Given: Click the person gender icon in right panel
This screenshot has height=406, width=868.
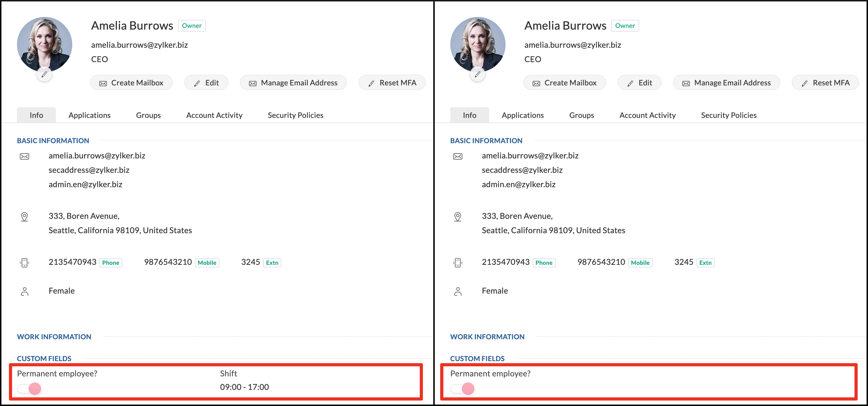Looking at the screenshot, I should point(457,291).
